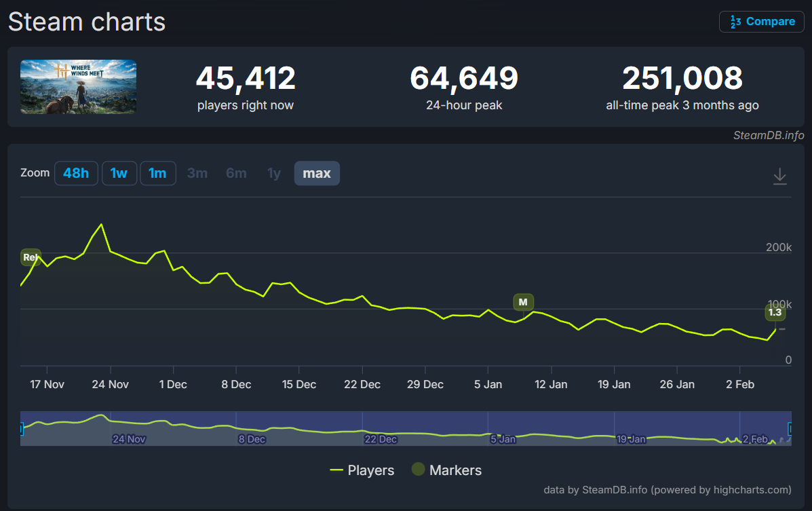The height and width of the screenshot is (511, 812).
Task: Click the all-time peak 3 months ago caption
Action: click(682, 105)
